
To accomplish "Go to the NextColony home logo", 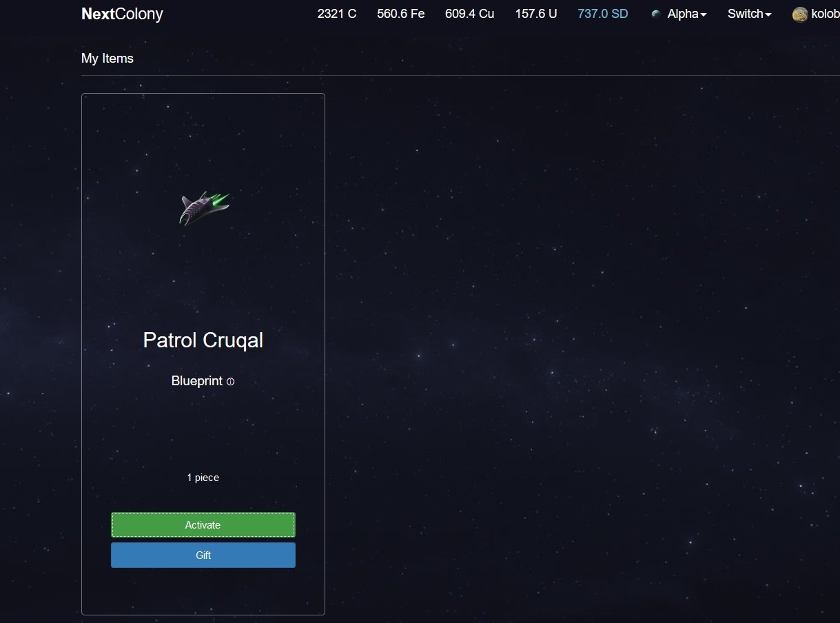I will coord(122,14).
